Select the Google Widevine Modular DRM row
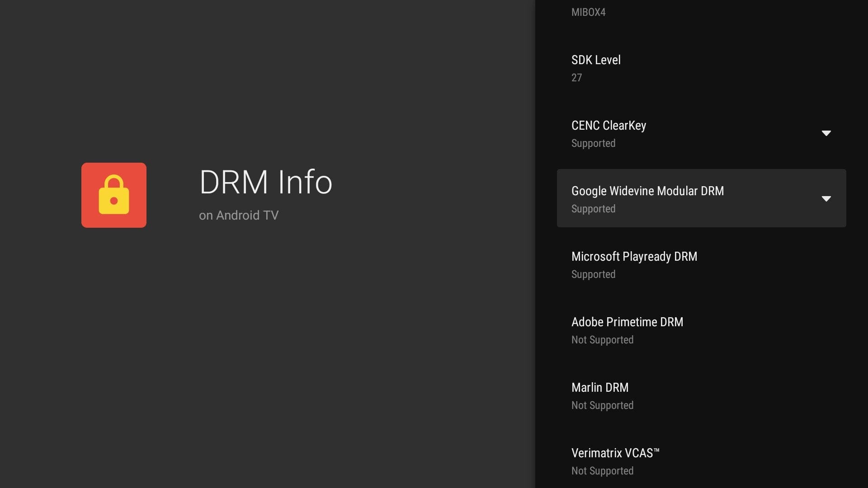Viewport: 868px width, 488px height. coord(647,191)
